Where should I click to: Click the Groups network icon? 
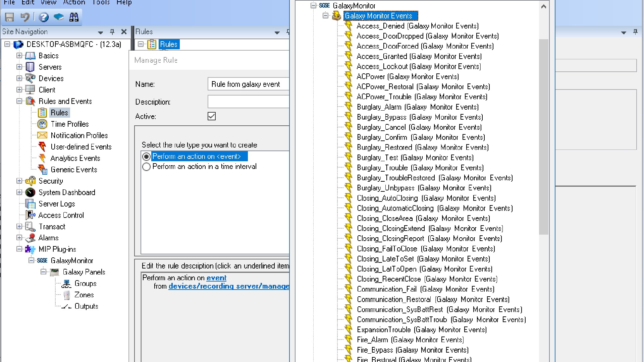[66, 284]
